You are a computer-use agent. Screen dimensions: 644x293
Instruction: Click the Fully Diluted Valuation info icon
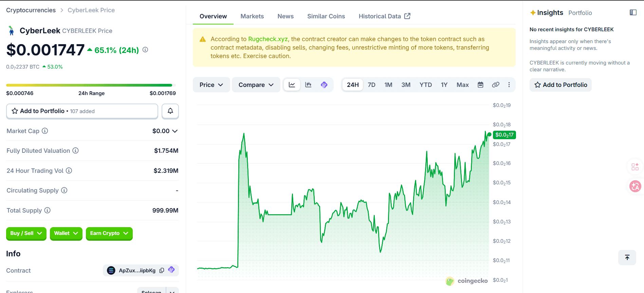(x=75, y=150)
